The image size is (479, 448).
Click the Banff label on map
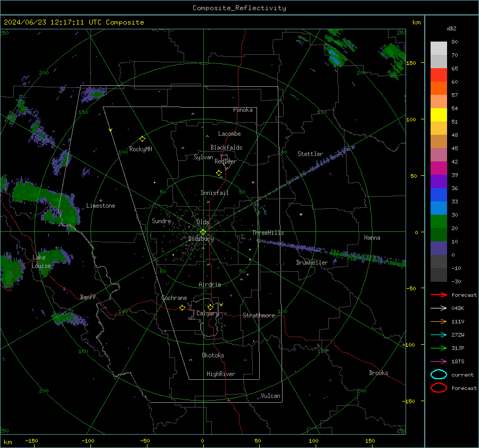point(88,297)
